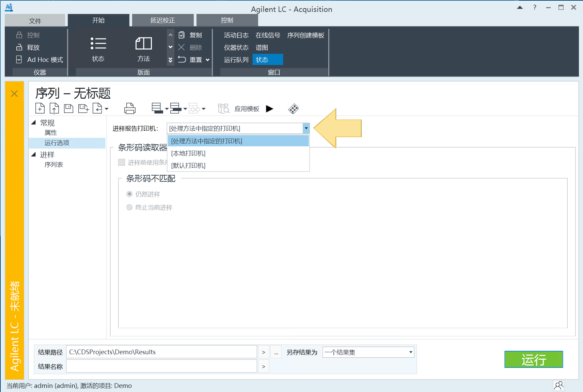Select the 终止当前进样 radio button

coord(129,207)
